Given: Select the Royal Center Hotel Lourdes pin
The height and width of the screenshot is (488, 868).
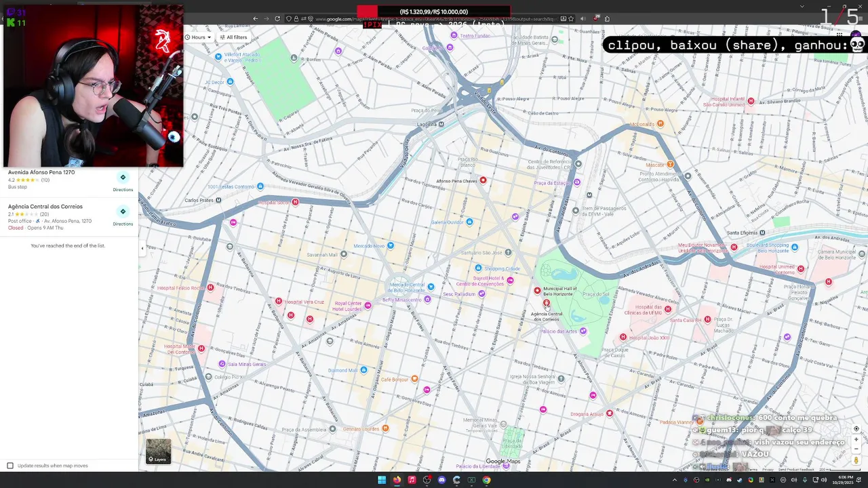Looking at the screenshot, I should [368, 306].
